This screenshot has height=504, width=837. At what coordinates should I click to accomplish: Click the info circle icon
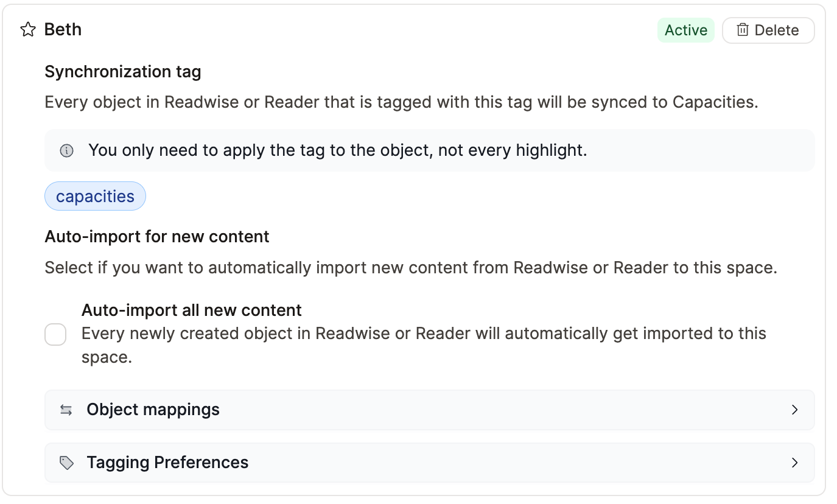point(67,151)
